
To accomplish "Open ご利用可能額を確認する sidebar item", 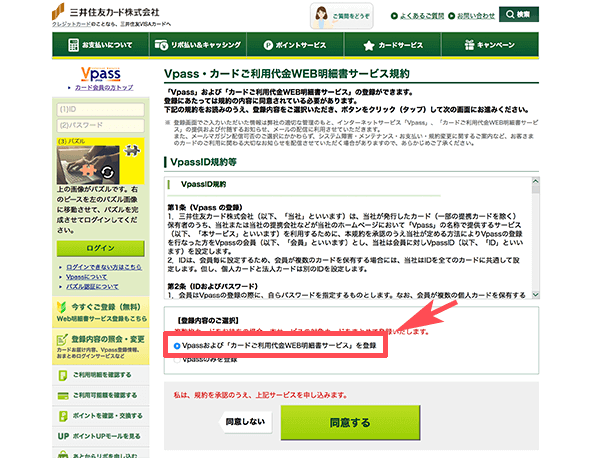I will 101,395.
